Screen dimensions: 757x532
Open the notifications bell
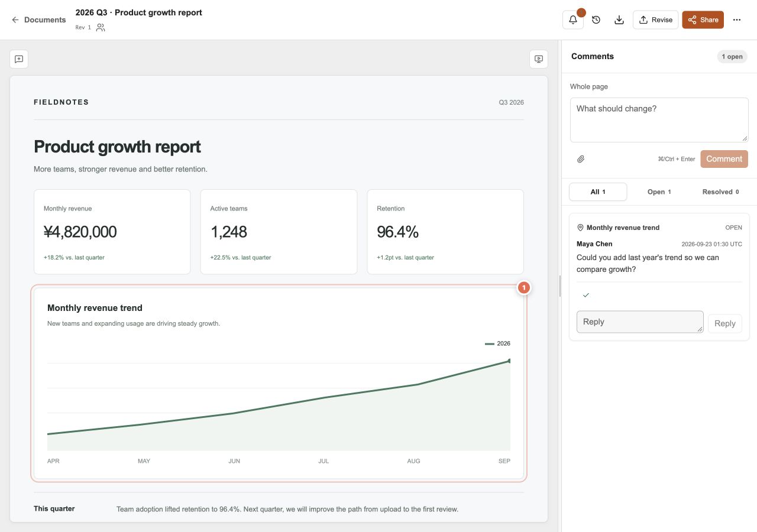pyautogui.click(x=573, y=20)
